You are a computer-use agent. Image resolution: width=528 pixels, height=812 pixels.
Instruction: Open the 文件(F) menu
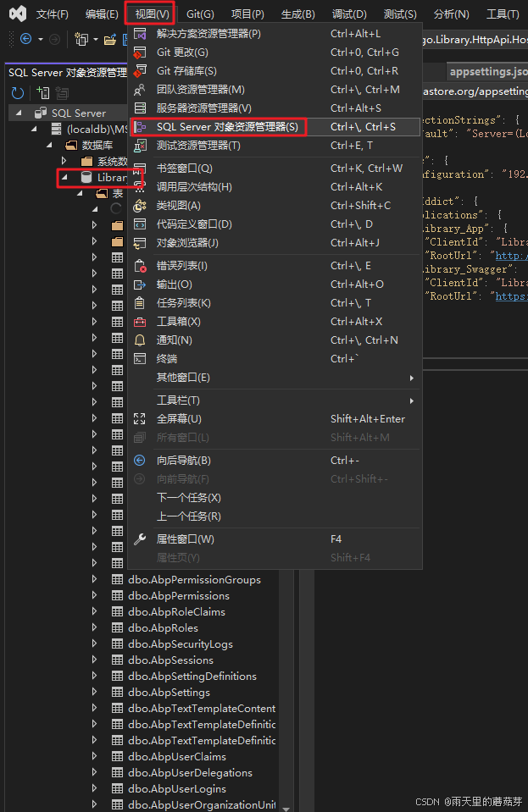pyautogui.click(x=53, y=14)
